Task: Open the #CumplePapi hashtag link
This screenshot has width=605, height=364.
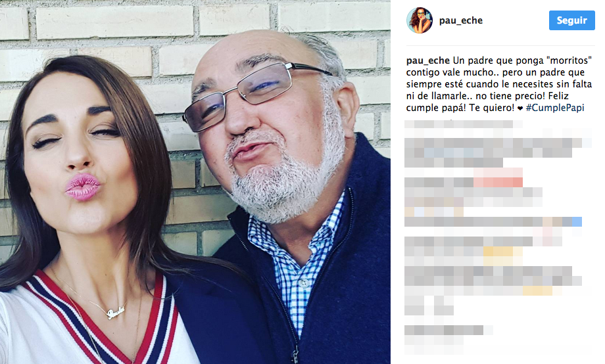Action: (555, 108)
